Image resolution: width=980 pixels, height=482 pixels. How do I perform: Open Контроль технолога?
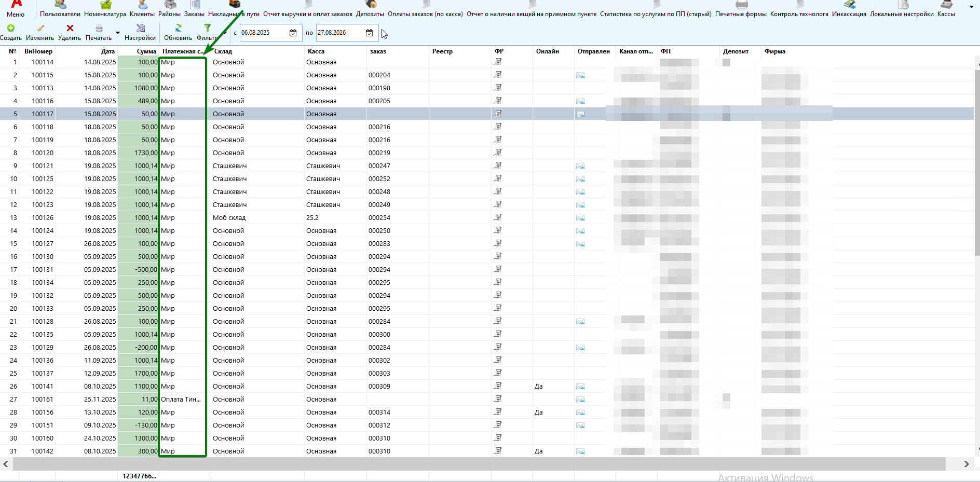[799, 9]
